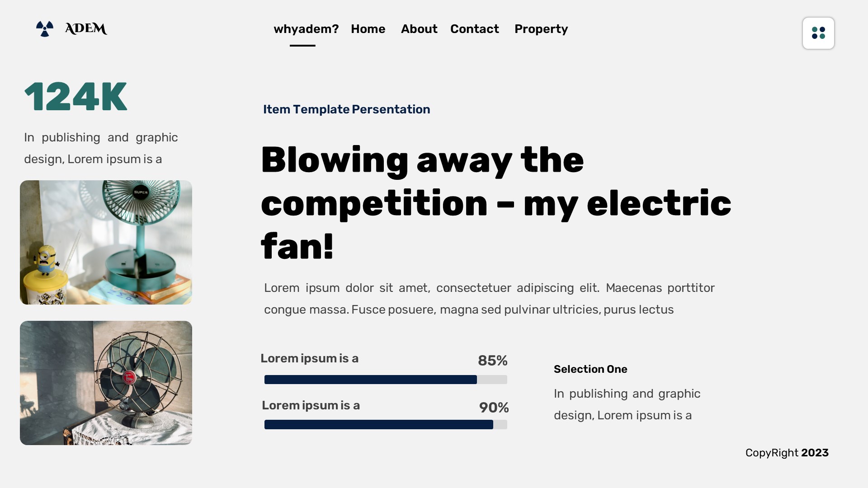The height and width of the screenshot is (488, 868).
Task: Navigate to the Home menu item
Action: 368,29
